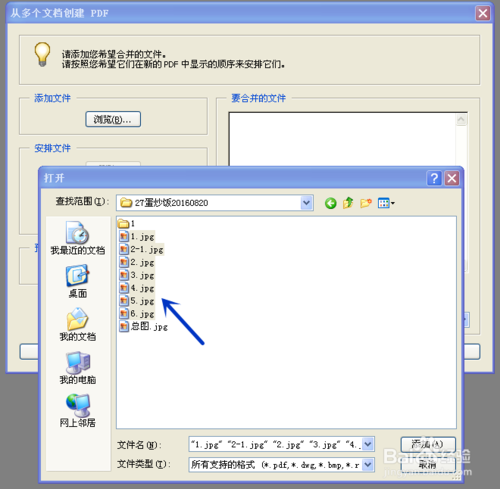Select file 6.jpg
This screenshot has width=500, height=489.
[x=137, y=314]
